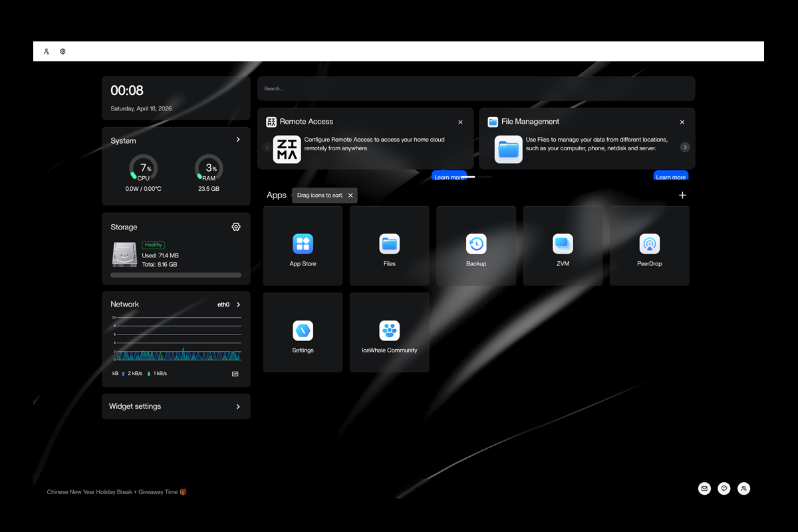
Task: Click the ZIMA Remote Access logo
Action: coord(287,149)
